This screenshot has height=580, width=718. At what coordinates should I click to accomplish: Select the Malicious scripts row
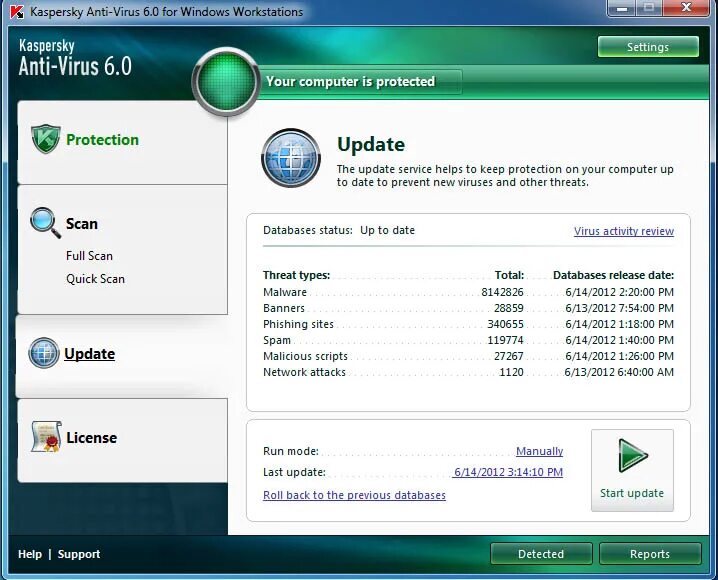tap(468, 356)
